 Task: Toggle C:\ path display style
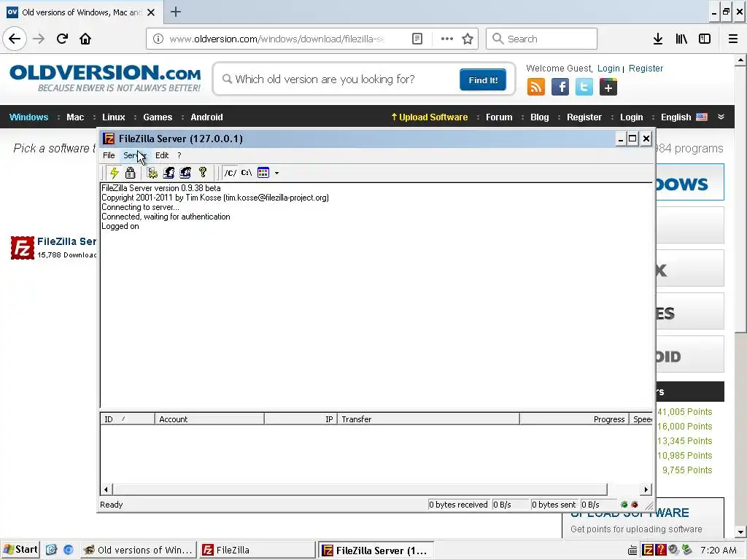[247, 172]
